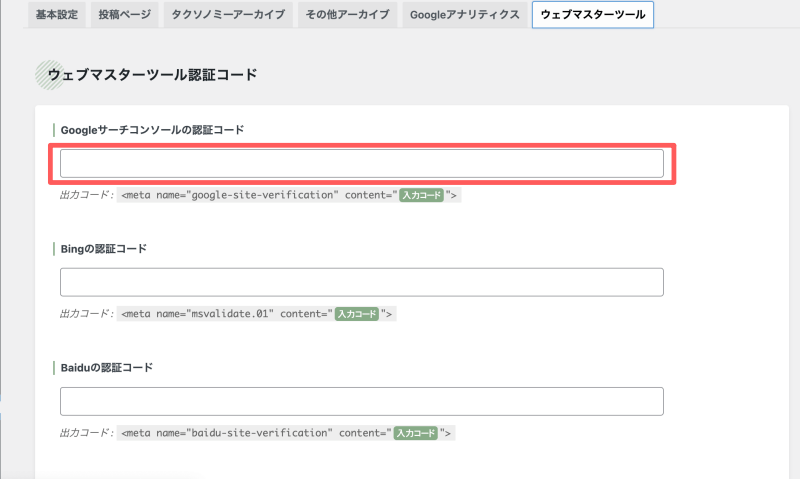The image size is (800, 479).
Task: Click the green 入力コード badge in google-site-verification code
Action: (421, 195)
